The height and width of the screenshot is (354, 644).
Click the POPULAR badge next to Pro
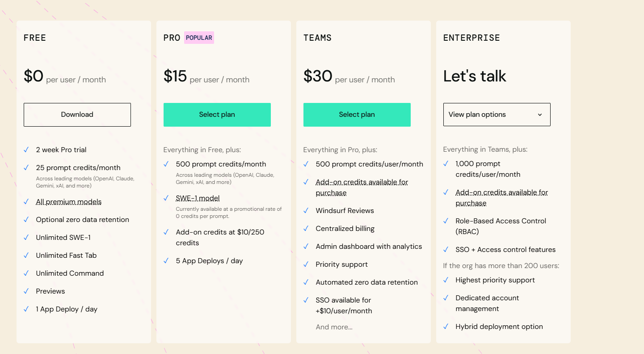point(199,38)
